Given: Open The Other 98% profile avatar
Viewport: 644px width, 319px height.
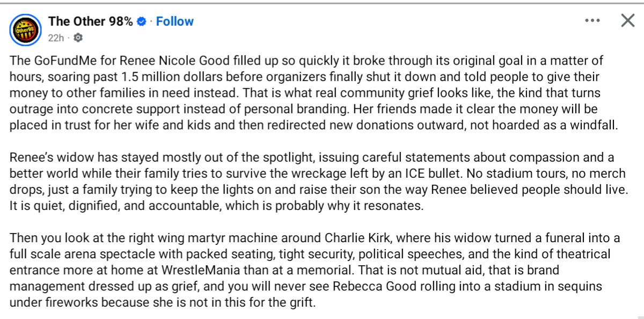Looking at the screenshot, I should (x=25, y=30).
